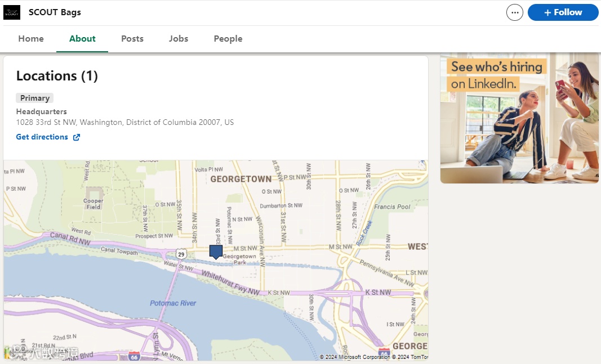Click the Locations (1) heading

57,76
